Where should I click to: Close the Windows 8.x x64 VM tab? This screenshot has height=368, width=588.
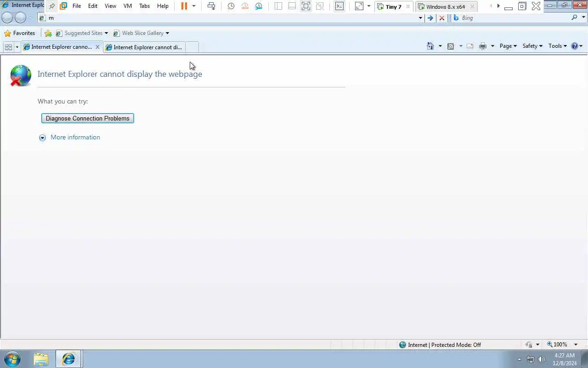tap(472, 6)
